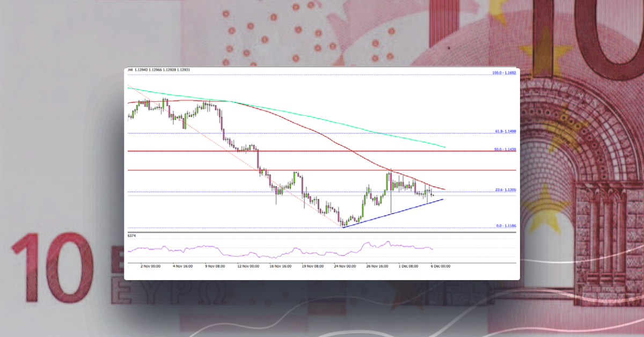Click the chart-indicator separator bar
The width and height of the screenshot is (644, 337).
coord(322,232)
